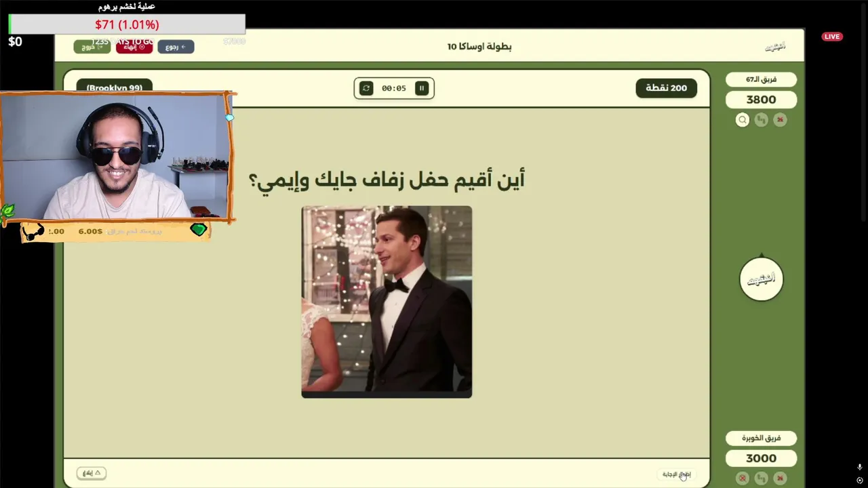Click the green gem icon on the donation banner

[198, 230]
